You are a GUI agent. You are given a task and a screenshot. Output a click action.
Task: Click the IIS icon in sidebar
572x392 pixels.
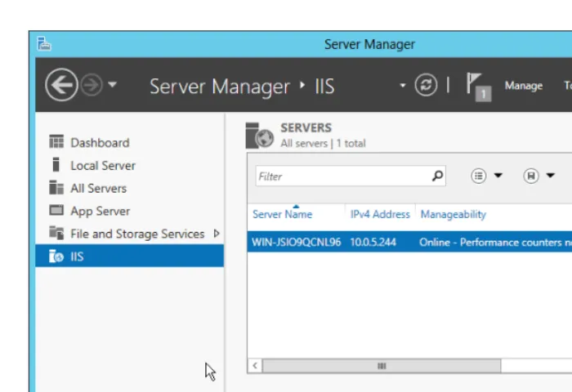coord(56,256)
